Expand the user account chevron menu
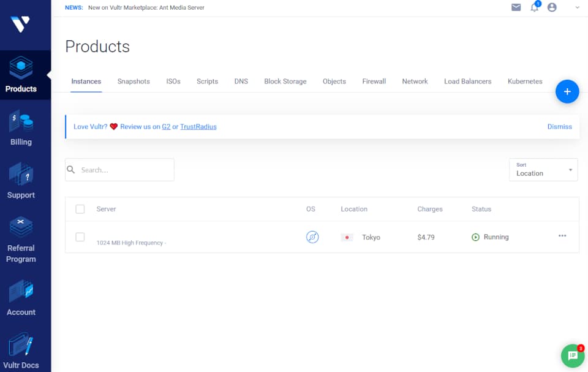This screenshot has height=372, width=588. point(577,7)
